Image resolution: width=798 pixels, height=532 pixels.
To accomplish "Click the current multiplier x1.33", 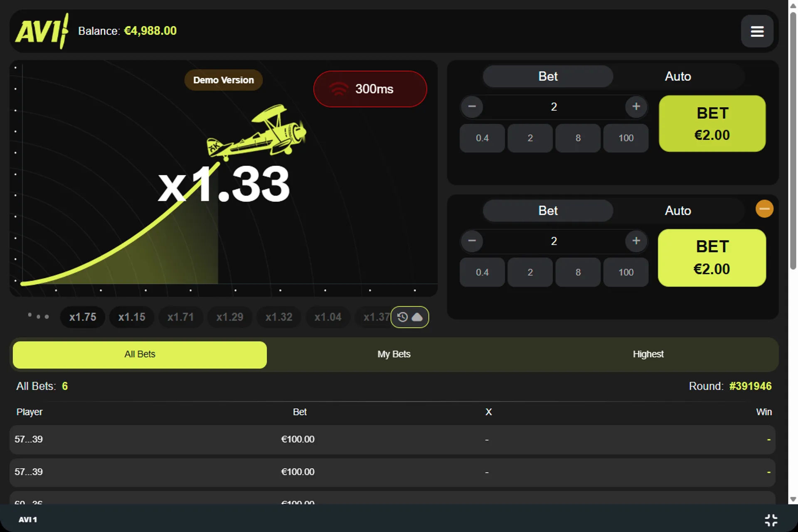I will pos(224,184).
